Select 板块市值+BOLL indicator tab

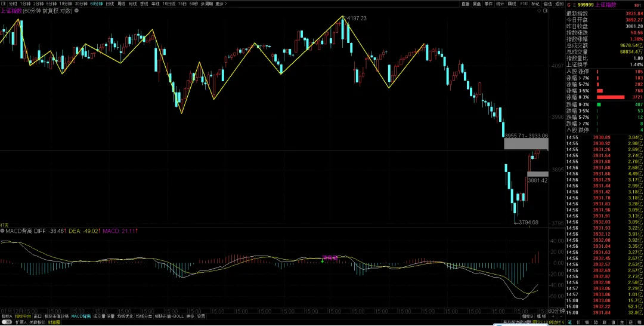[169, 316]
